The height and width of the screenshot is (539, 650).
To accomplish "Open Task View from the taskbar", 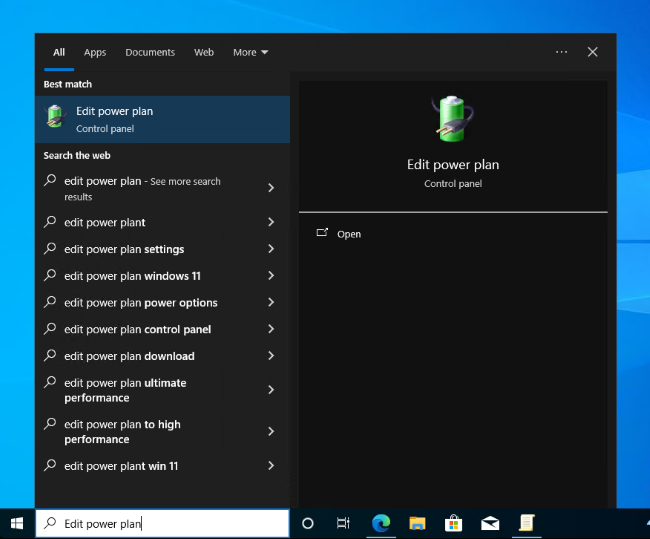I will click(343, 523).
